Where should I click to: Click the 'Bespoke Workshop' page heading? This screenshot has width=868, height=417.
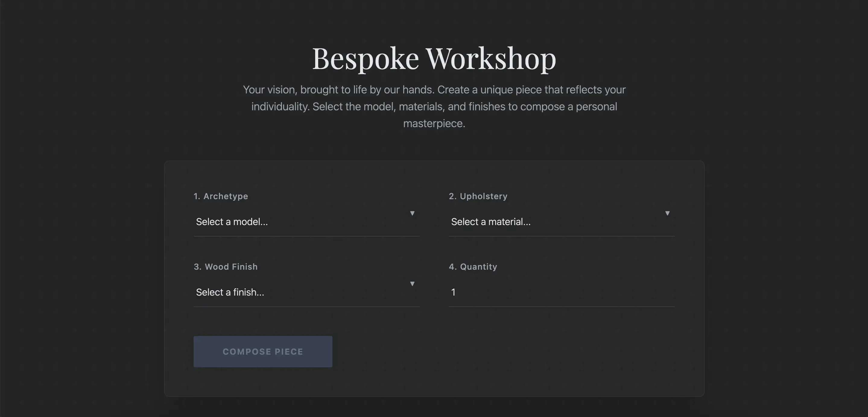(x=434, y=59)
